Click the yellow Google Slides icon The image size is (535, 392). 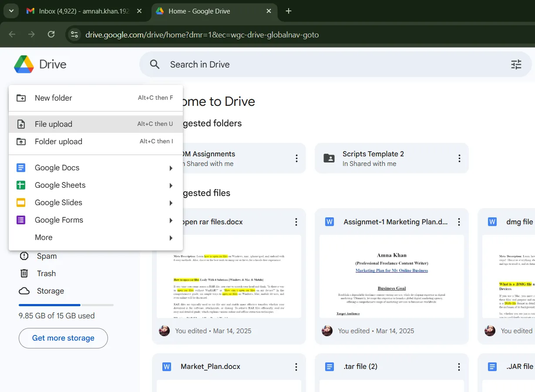pyautogui.click(x=21, y=203)
